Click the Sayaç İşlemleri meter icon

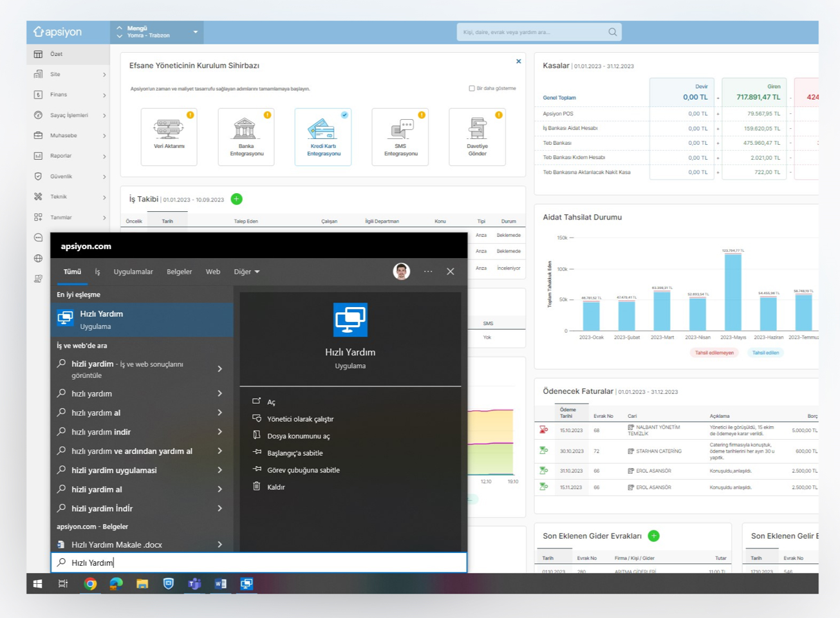pyautogui.click(x=38, y=115)
